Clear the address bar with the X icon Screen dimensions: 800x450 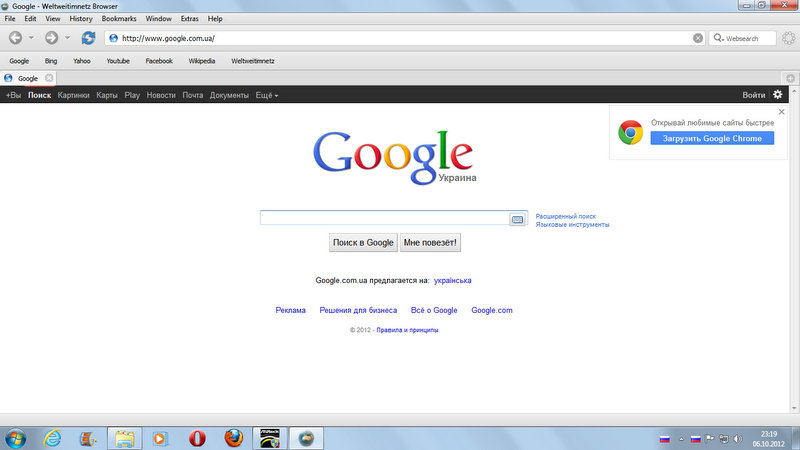(698, 38)
